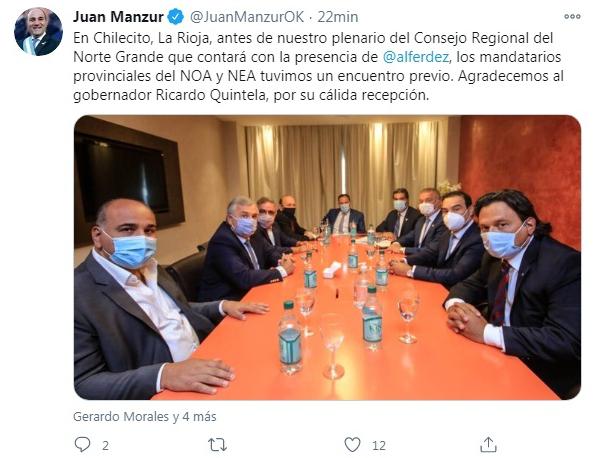Click the reply count number 2
595x458 pixels.
(x=105, y=445)
